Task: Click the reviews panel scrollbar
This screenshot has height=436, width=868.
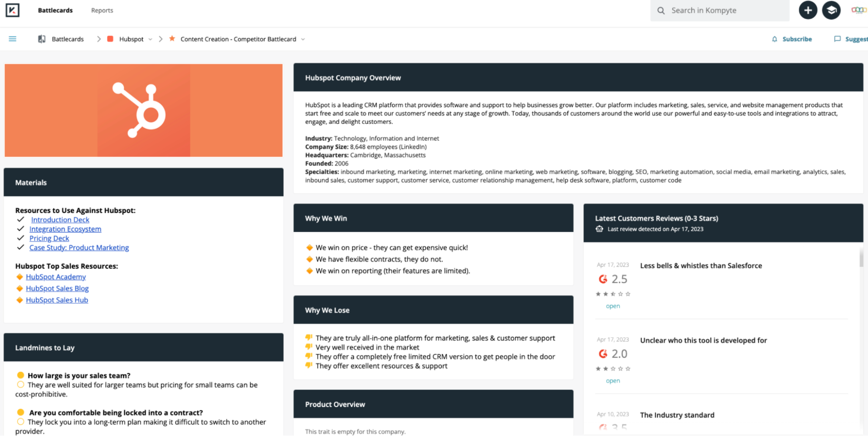Action: 861,257
